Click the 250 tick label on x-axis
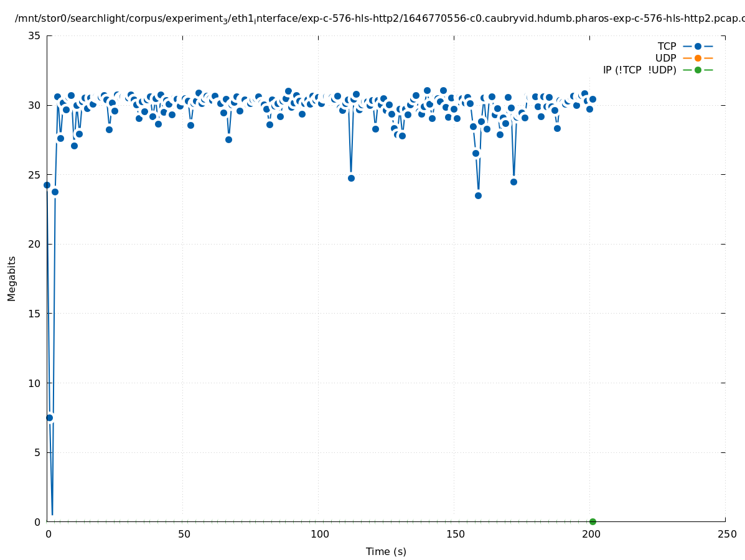Viewport: 745px width, 560px height. tap(726, 534)
